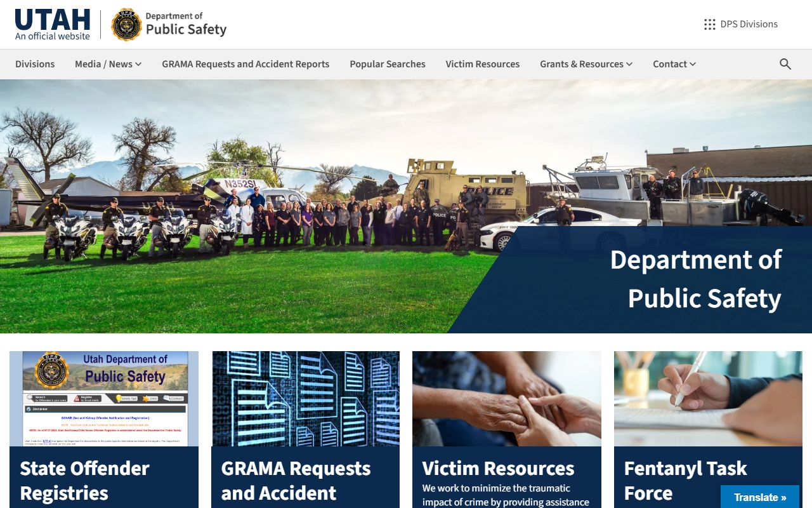Click the Department of Public Safety hero banner title

pos(696,279)
